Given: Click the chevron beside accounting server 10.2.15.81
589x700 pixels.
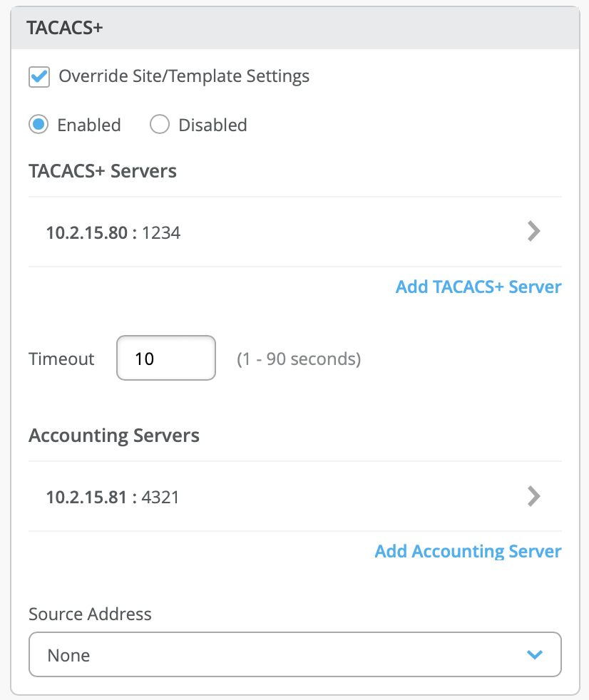Looking at the screenshot, I should coord(533,496).
